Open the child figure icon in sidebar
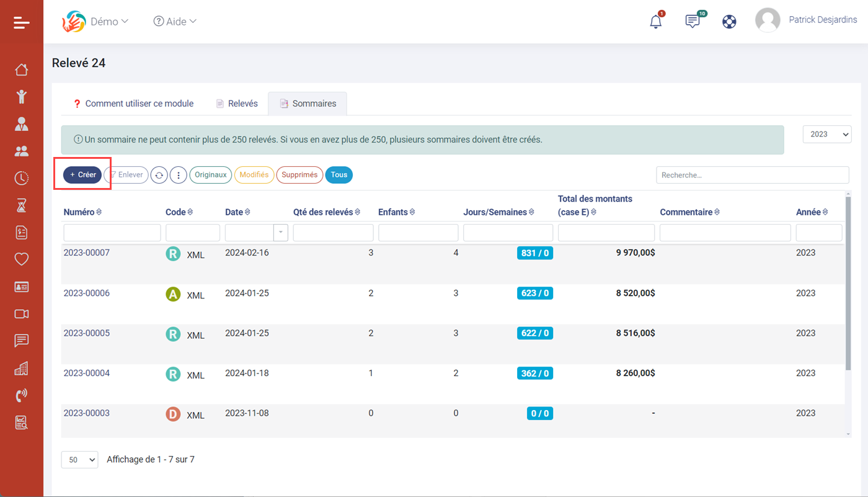 [22, 96]
